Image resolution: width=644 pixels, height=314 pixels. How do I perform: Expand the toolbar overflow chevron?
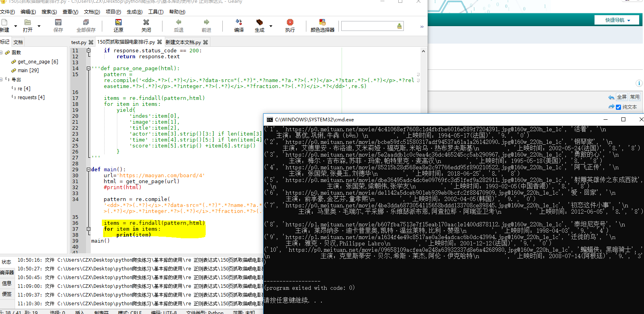[x=422, y=27]
